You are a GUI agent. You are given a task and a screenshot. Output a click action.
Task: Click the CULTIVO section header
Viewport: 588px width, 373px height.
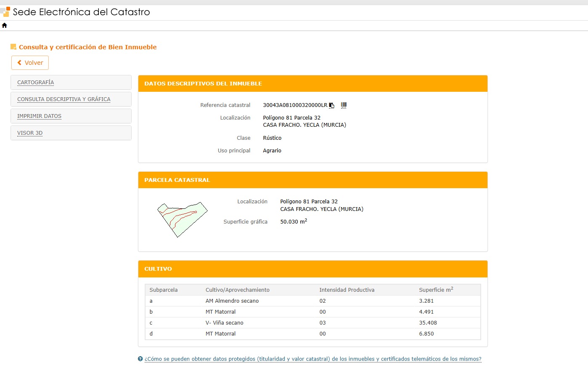(x=313, y=269)
